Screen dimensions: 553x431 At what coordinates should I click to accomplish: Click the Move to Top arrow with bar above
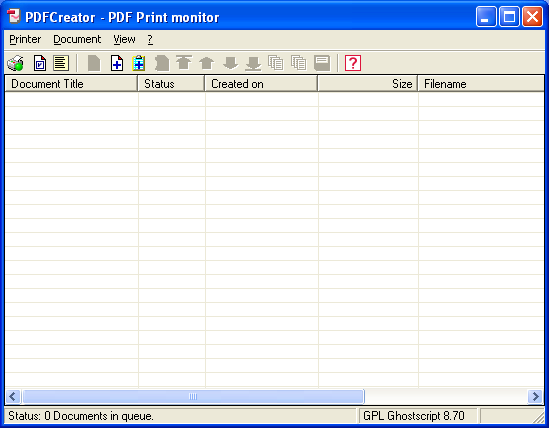[184, 63]
